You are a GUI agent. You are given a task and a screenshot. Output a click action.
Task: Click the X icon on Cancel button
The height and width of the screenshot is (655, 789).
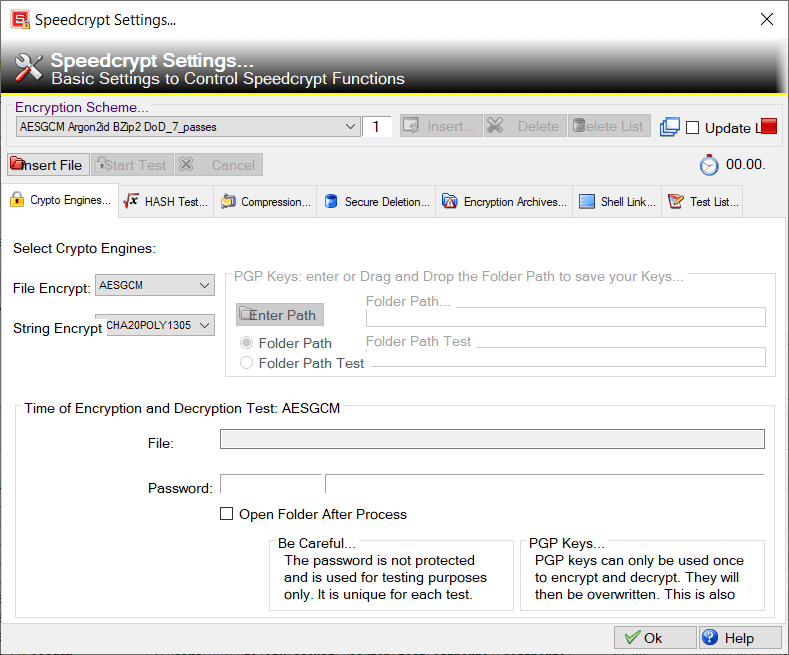(186, 164)
